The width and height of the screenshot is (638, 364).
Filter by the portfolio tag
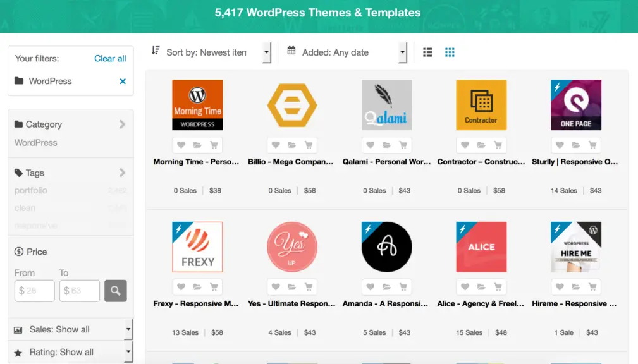click(x=31, y=190)
